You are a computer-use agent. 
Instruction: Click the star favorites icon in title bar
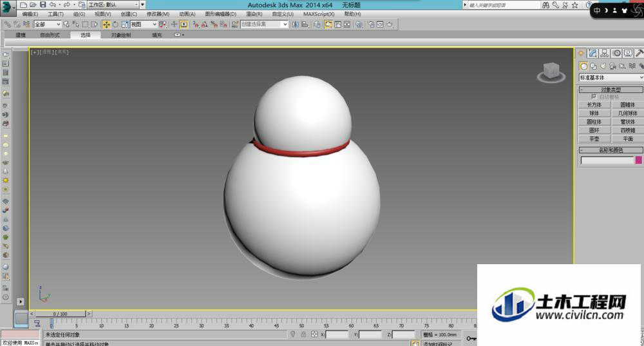pos(575,5)
